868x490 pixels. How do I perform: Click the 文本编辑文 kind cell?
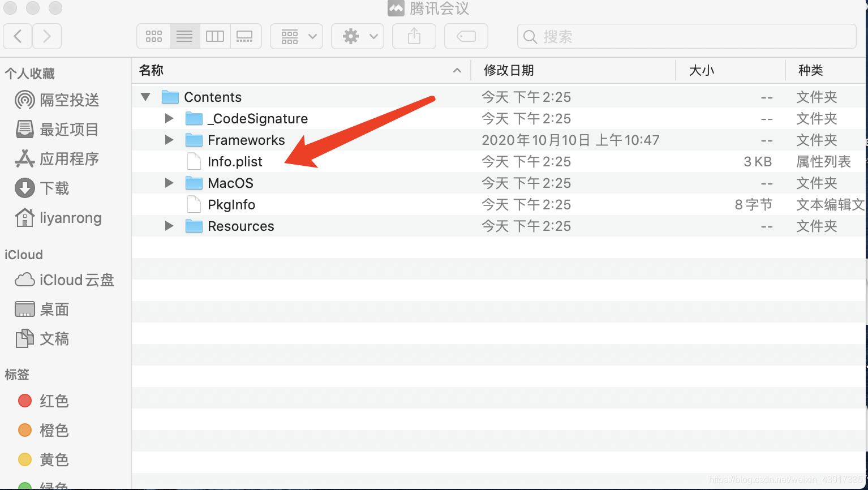click(x=830, y=205)
